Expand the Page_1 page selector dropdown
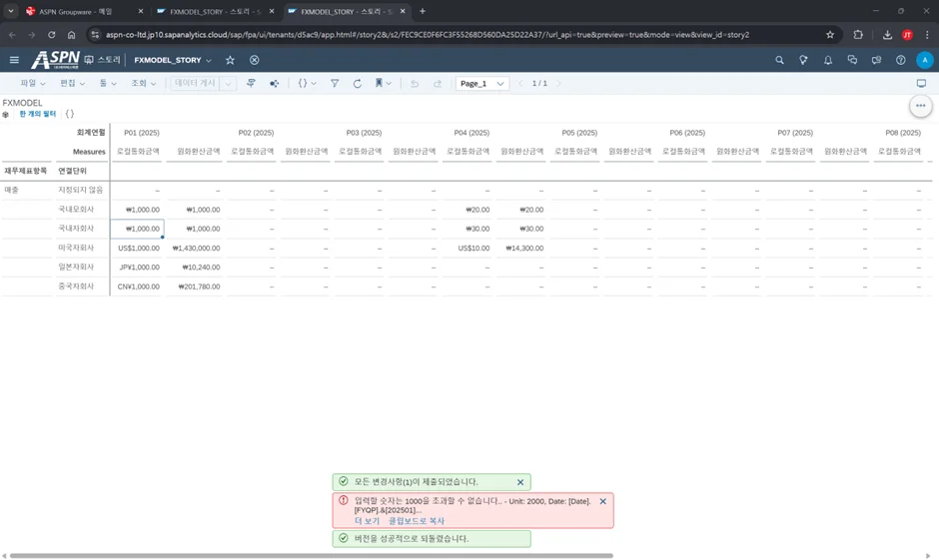The height and width of the screenshot is (560, 939). tap(482, 84)
